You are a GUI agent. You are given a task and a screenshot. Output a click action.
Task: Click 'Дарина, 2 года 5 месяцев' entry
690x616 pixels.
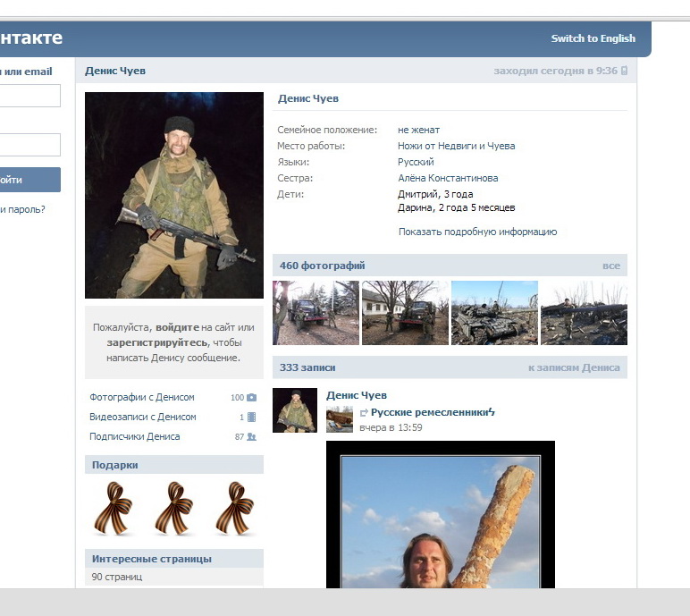click(x=457, y=207)
